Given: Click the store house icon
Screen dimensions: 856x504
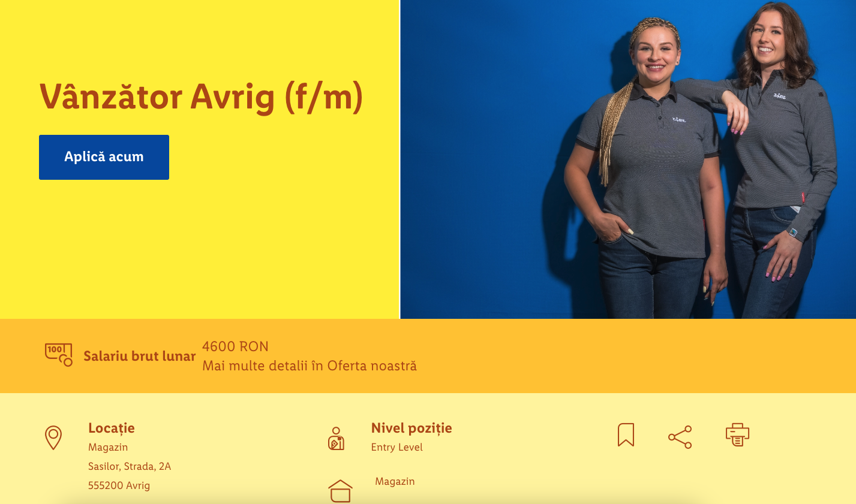Looking at the screenshot, I should pyautogui.click(x=340, y=491).
